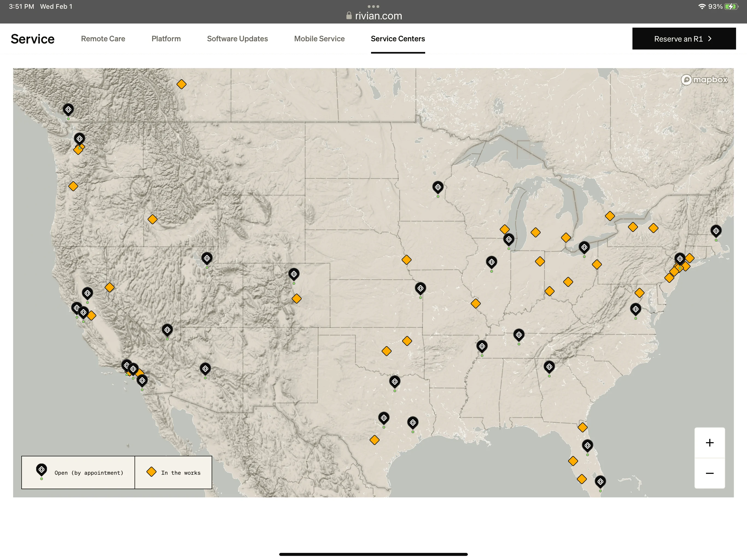This screenshot has width=747, height=560.
Task: Tap the three-dot multitasking menu at top
Action: point(373,6)
